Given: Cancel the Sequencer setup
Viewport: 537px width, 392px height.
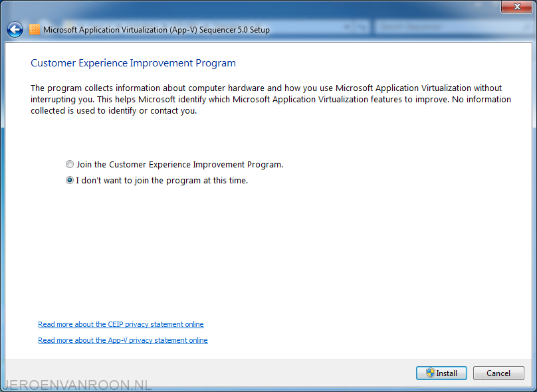Looking at the screenshot, I should tap(498, 373).
